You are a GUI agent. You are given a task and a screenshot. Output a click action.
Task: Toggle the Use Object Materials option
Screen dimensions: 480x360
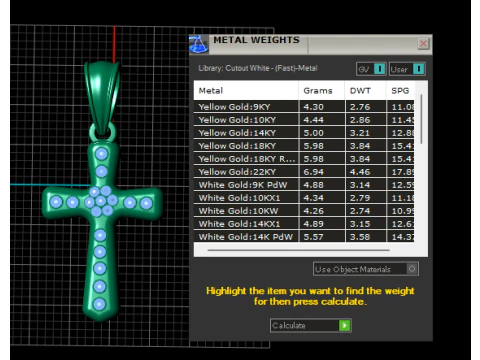tap(366, 269)
